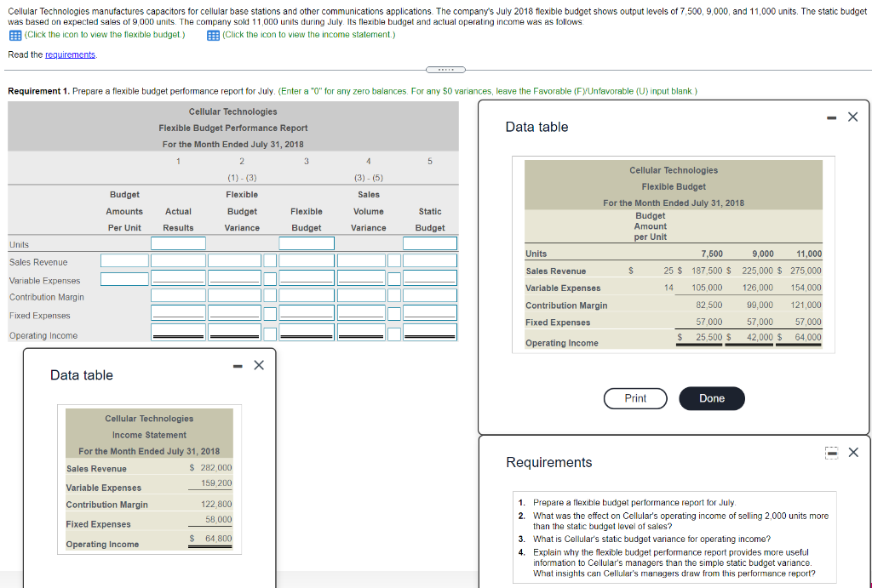Minimize the Flexible Budget data table dialog
The height and width of the screenshot is (588, 872).
pyautogui.click(x=831, y=117)
